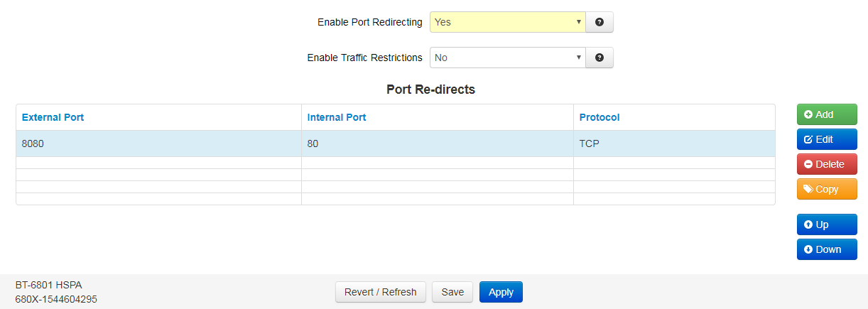The height and width of the screenshot is (309, 868).
Task: Sort table by Protocol column
Action: 600,117
